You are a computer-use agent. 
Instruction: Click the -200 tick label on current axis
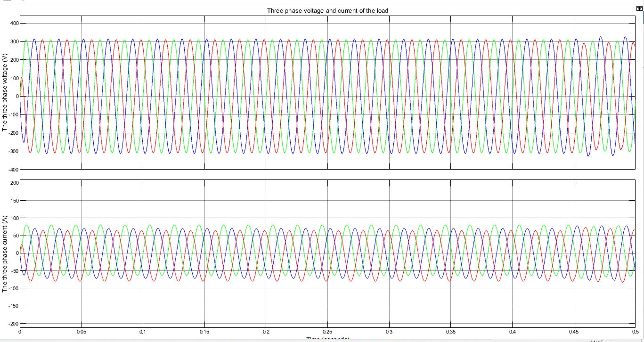[x=12, y=324]
